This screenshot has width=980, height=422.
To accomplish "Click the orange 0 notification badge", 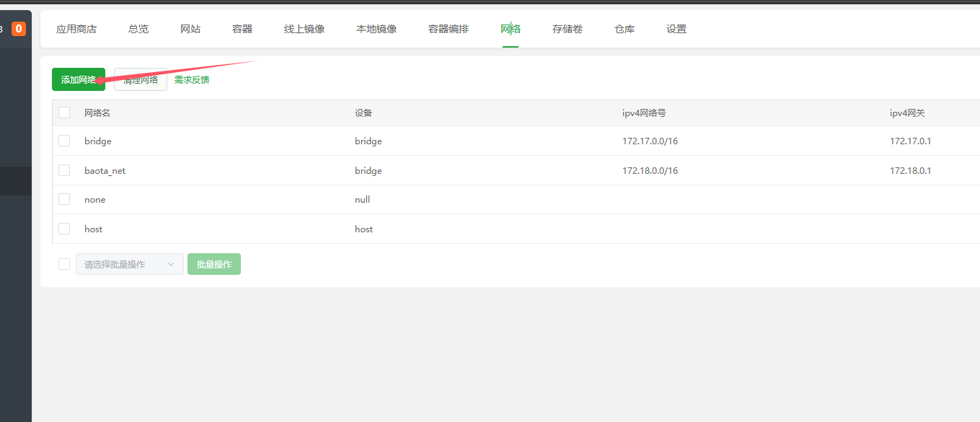I will click(19, 29).
